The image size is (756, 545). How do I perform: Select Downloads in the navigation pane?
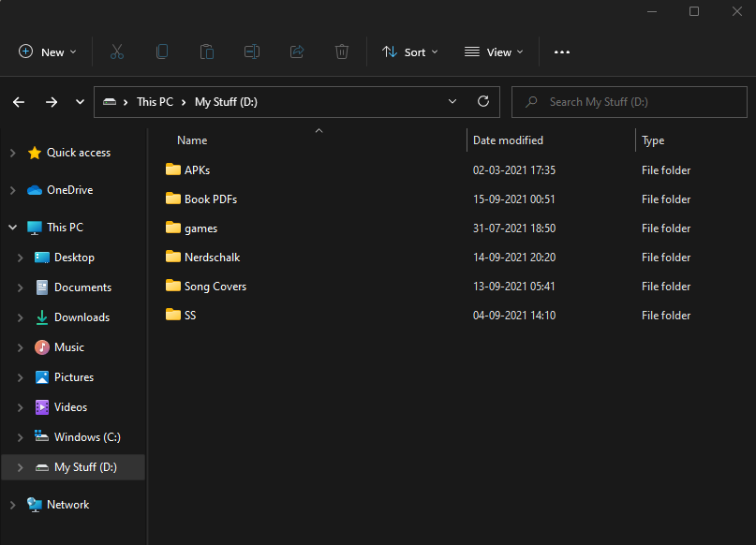[x=82, y=317]
